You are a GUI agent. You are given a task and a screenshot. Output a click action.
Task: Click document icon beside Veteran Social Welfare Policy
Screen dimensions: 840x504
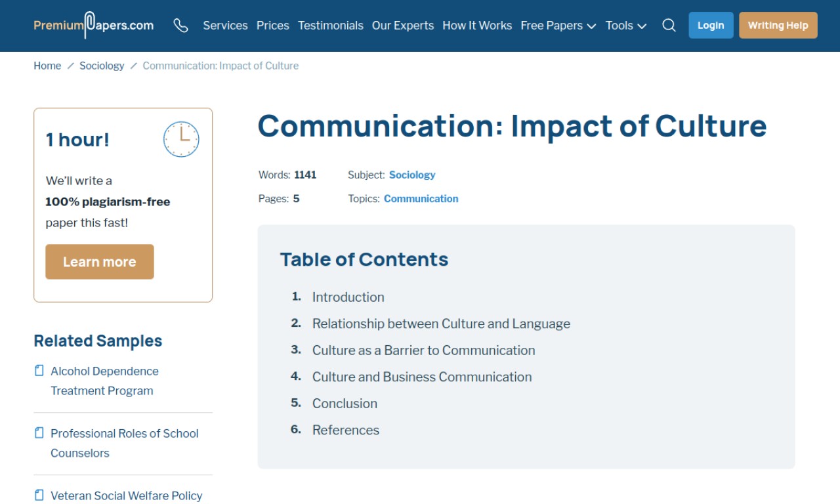39,495
